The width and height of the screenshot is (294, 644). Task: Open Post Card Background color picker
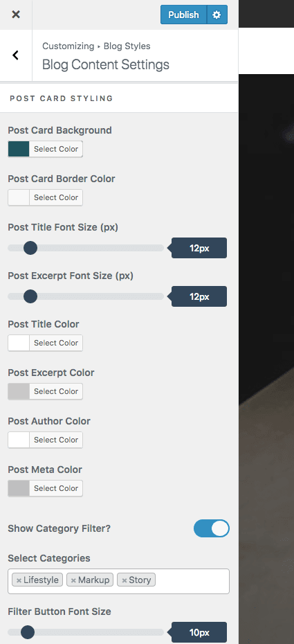(45, 149)
